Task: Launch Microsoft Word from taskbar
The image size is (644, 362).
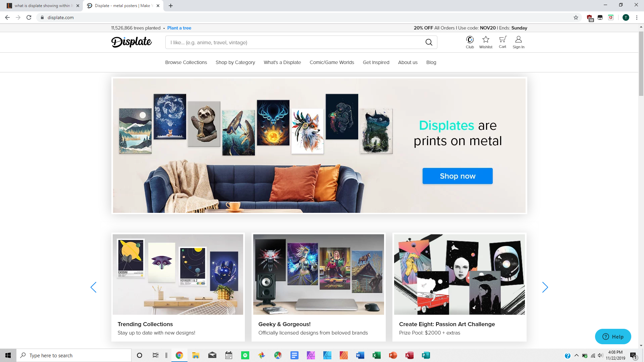Action: click(x=360, y=355)
